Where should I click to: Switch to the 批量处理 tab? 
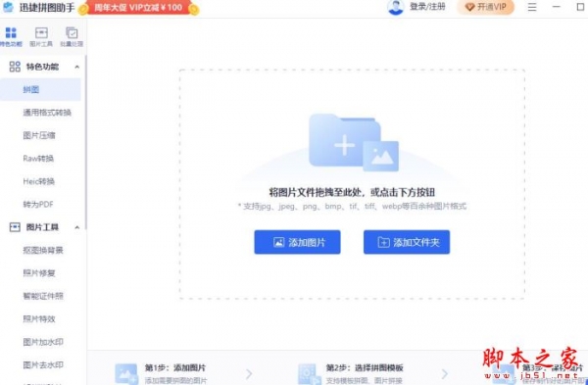point(72,37)
